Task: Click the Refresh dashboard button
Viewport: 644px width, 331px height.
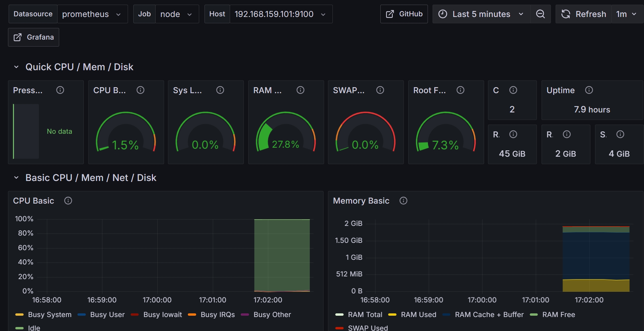Action: pyautogui.click(x=584, y=14)
